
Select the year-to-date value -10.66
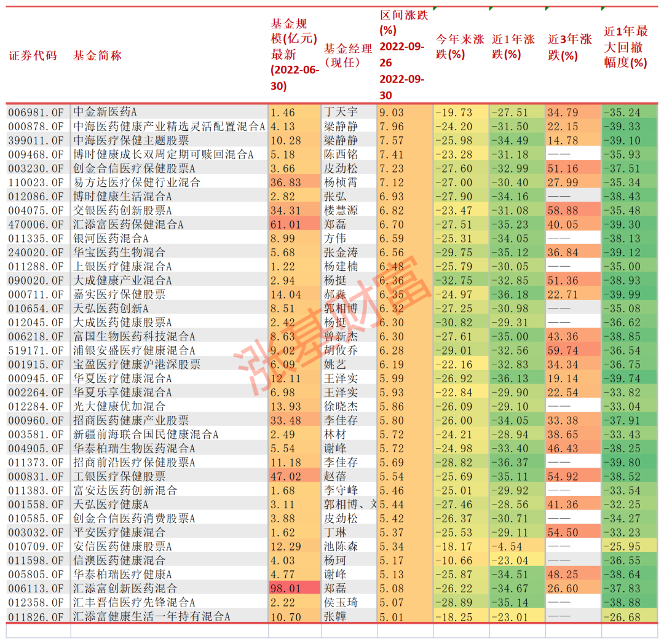pos(454,560)
